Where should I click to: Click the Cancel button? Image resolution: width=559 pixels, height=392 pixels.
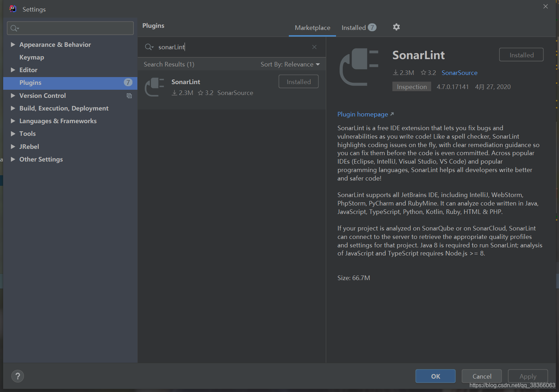click(482, 376)
